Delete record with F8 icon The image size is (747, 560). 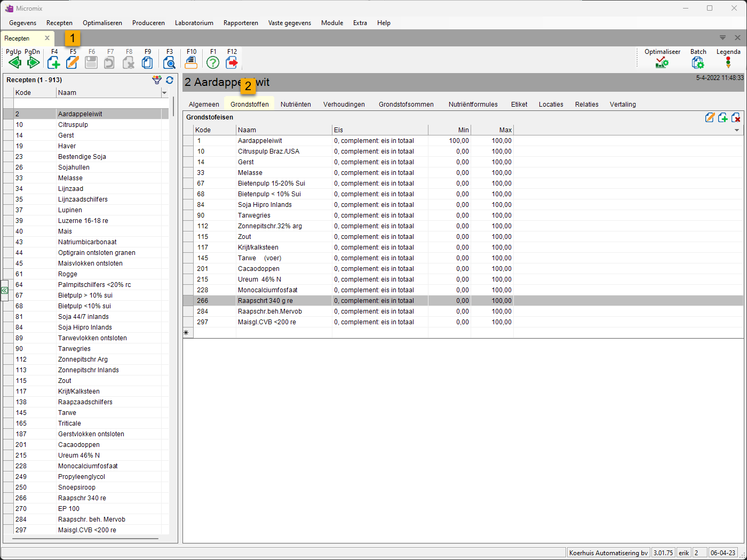click(129, 62)
